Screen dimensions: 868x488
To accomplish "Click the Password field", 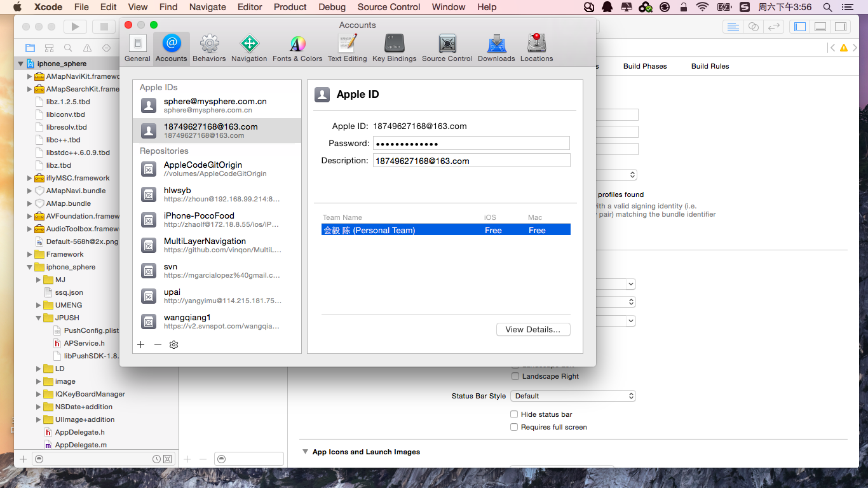I will pos(471,143).
